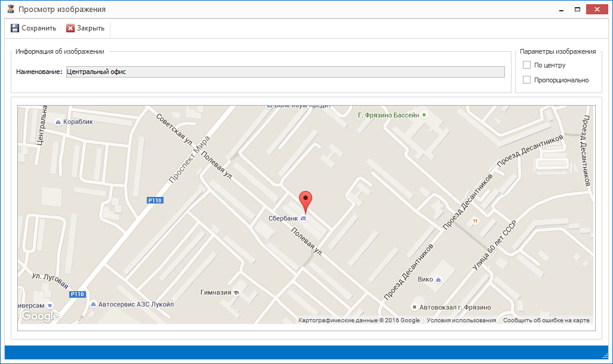Image resolution: width=613 pixels, height=364 pixels.
Task: Click the Сохранить floppy disk icon
Action: point(15,28)
